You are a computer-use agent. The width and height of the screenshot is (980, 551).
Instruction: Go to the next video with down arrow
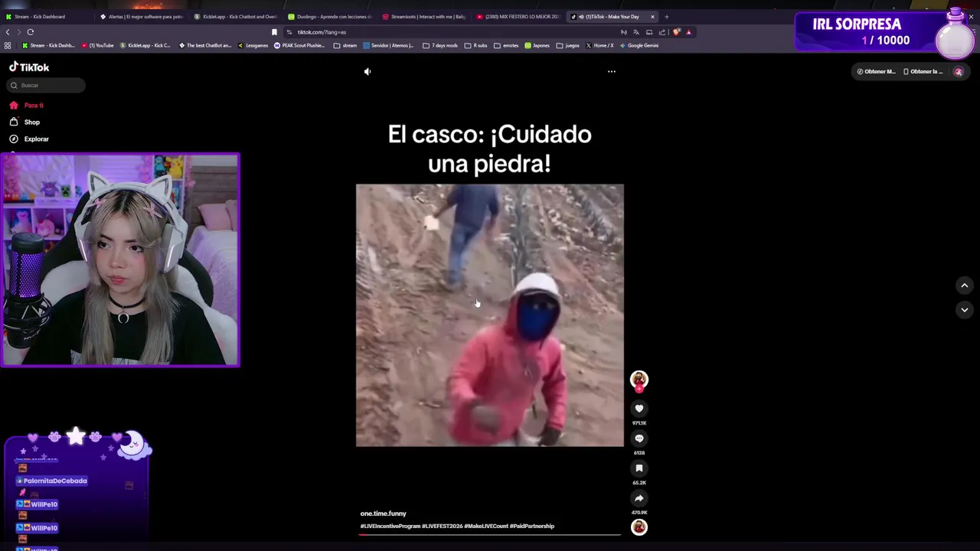pyautogui.click(x=965, y=310)
